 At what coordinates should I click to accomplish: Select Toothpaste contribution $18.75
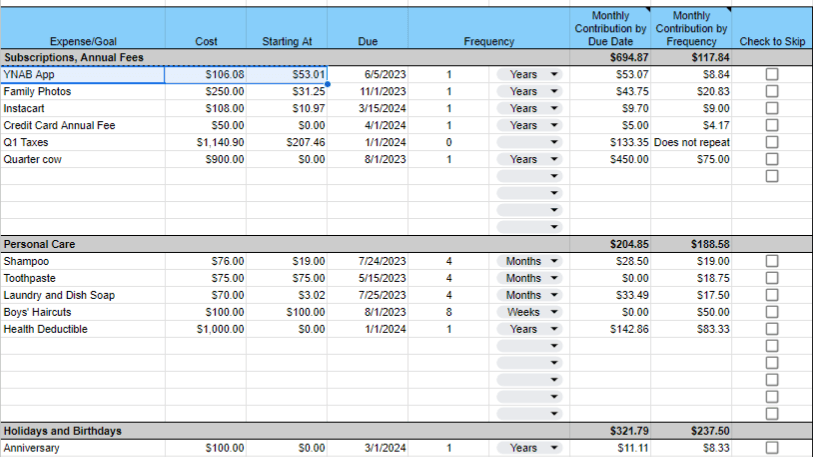click(x=691, y=278)
